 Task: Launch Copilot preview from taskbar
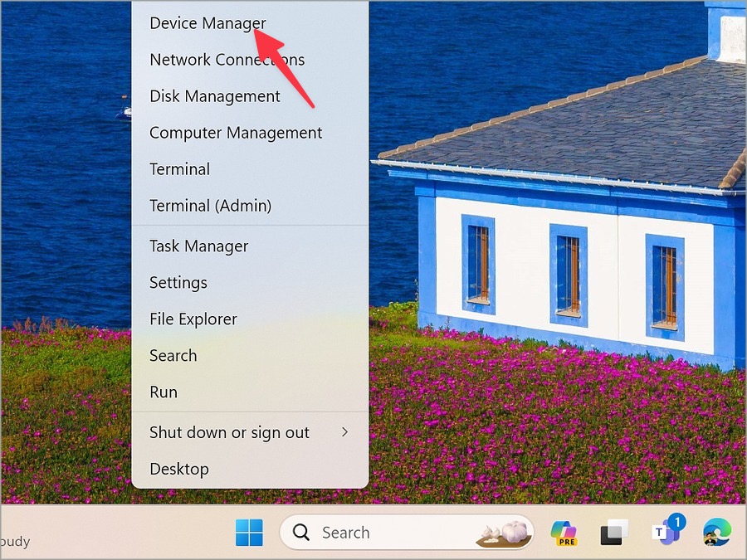point(564,533)
